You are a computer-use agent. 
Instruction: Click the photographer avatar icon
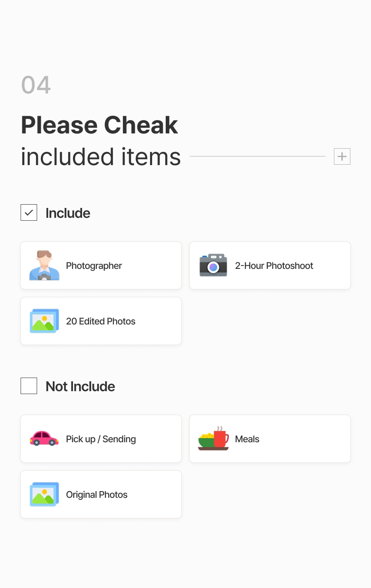[44, 265]
